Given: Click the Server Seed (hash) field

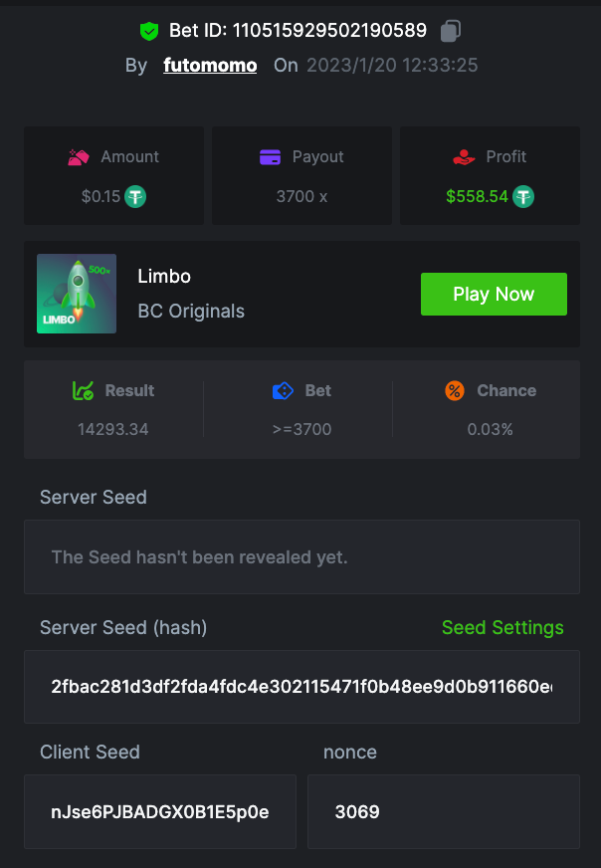Looking at the screenshot, I should (x=301, y=687).
